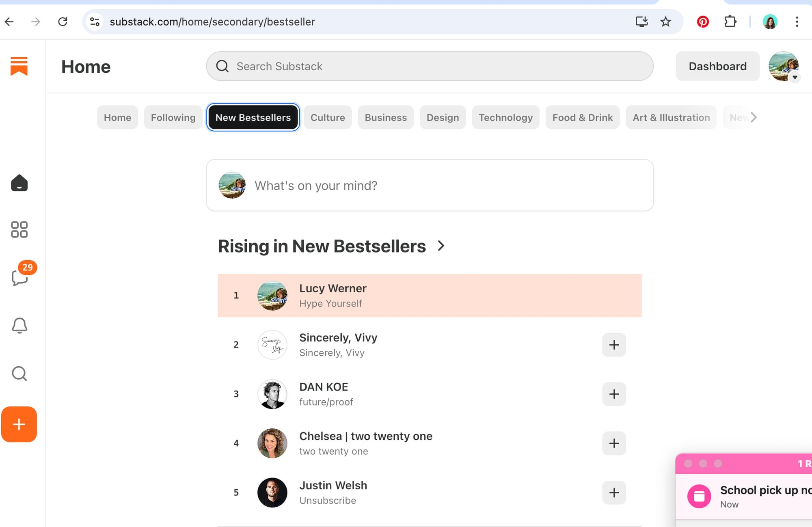
Task: Click the orange create plus button
Action: [x=19, y=424]
